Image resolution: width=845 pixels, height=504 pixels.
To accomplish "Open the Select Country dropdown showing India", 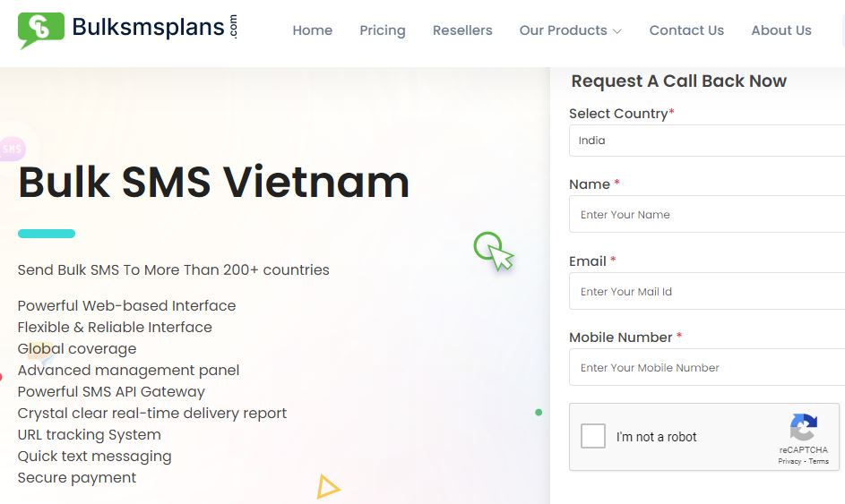I will [707, 141].
